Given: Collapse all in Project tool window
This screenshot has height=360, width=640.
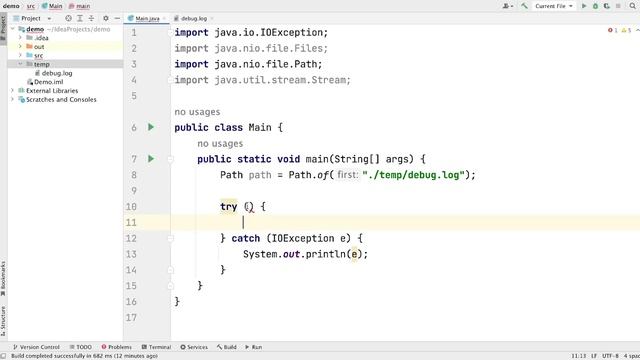Looking at the screenshot, I should [x=91, y=18].
